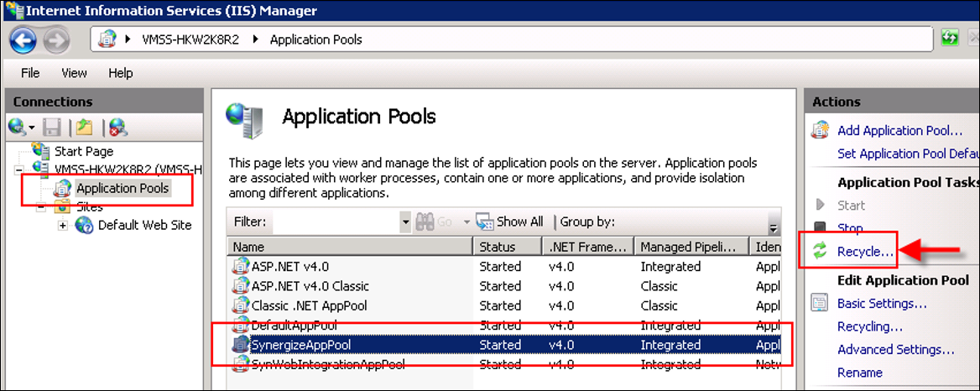Screen dimensions: 980x391
Task: Expand the Default Web Site node
Action: coord(62,225)
